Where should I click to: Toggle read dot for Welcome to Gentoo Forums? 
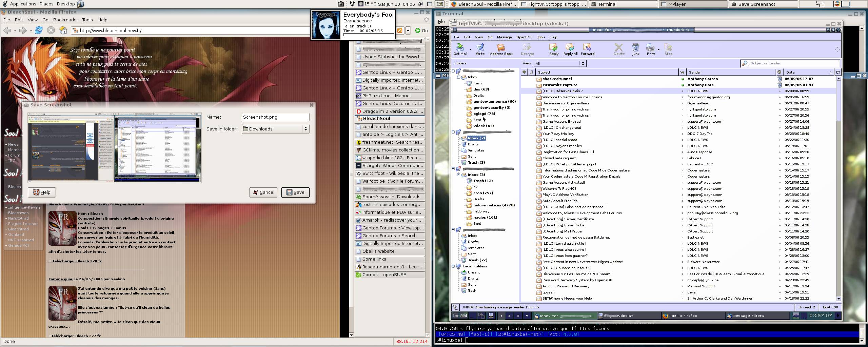tap(683, 97)
